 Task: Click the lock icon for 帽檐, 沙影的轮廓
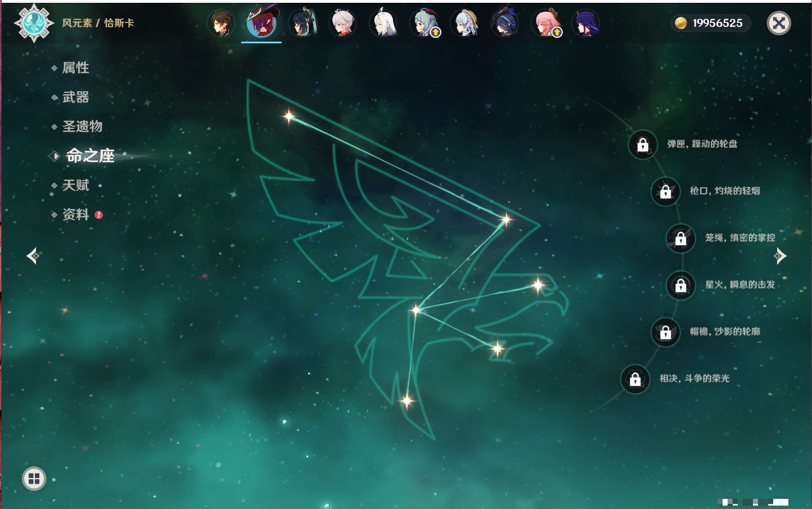pyautogui.click(x=666, y=332)
